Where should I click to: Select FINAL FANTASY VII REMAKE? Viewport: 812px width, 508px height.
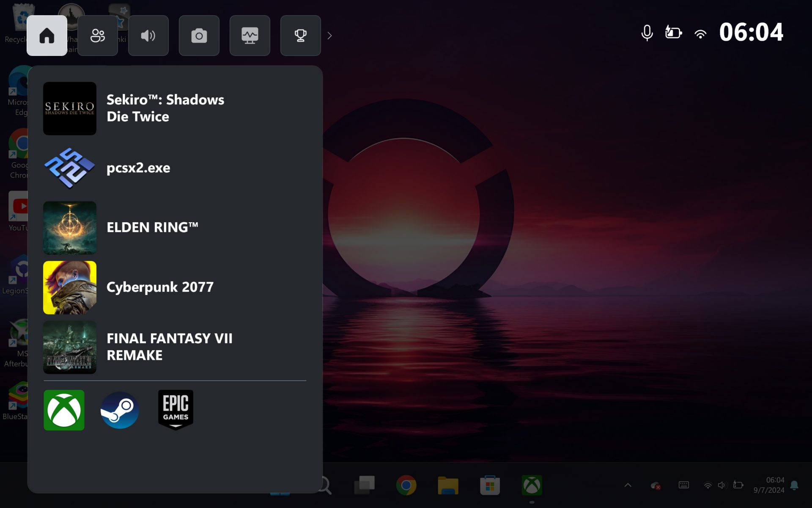coord(169,347)
